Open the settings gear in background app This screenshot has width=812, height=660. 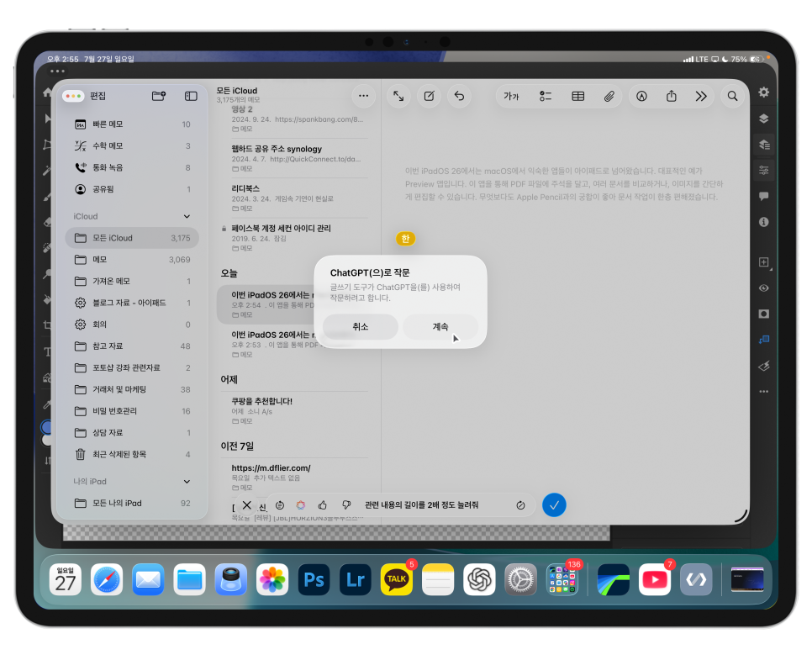(x=764, y=92)
